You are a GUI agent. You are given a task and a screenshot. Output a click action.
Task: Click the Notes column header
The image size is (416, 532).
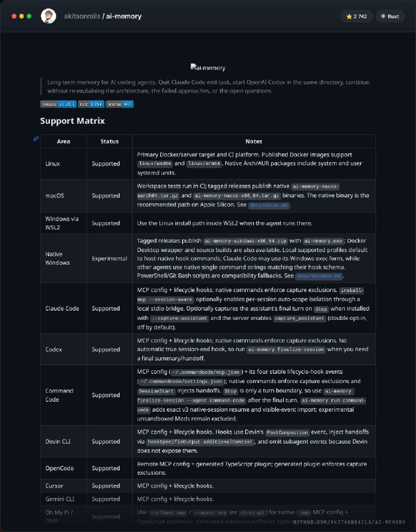point(254,142)
